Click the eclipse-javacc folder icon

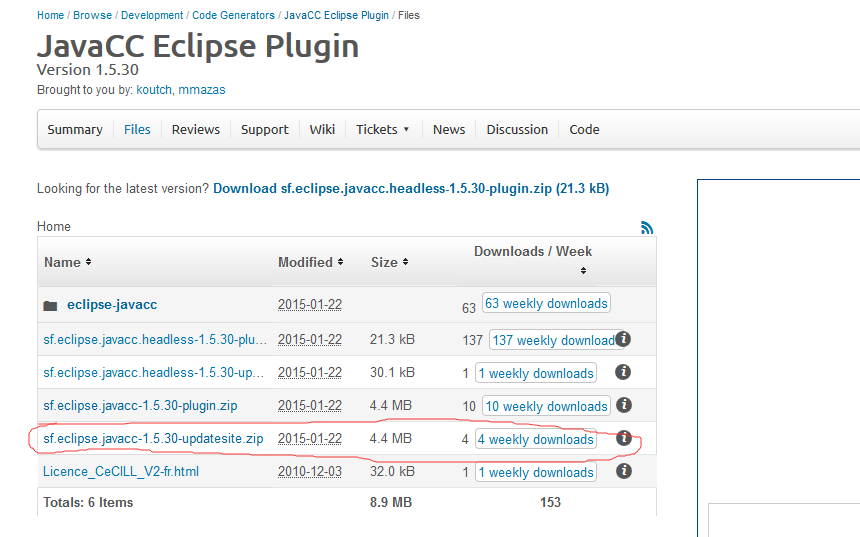click(x=50, y=306)
